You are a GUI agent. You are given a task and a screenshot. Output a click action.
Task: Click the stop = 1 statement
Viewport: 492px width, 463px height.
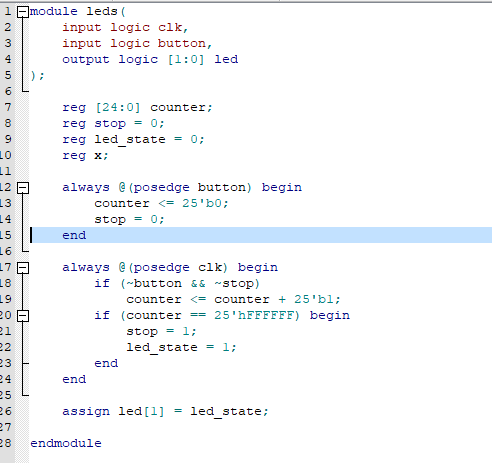[161, 332]
